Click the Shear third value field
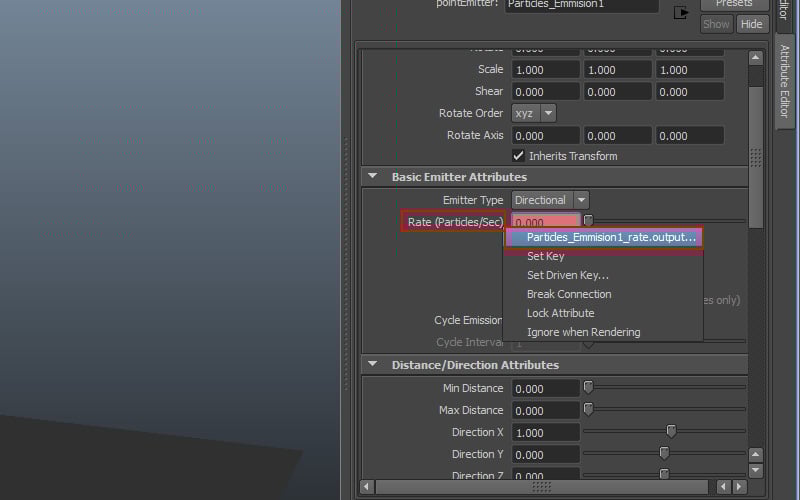 pos(689,92)
